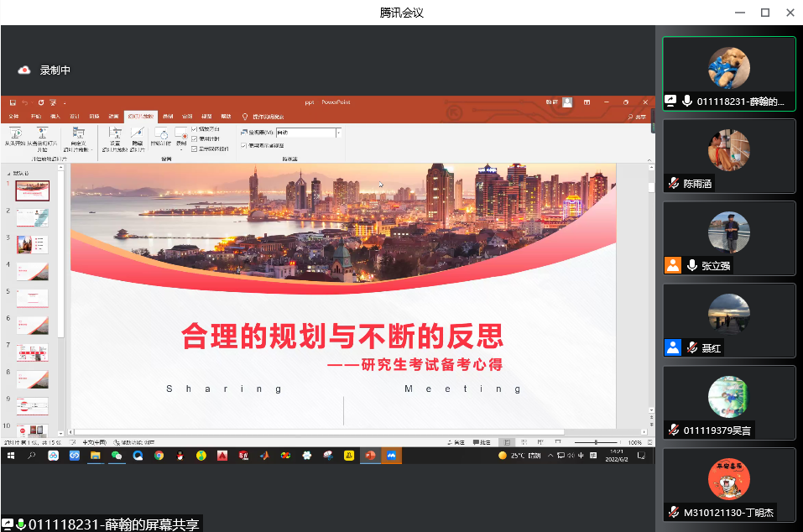
Task: Click the zoom slider in status bar
Action: (x=597, y=441)
